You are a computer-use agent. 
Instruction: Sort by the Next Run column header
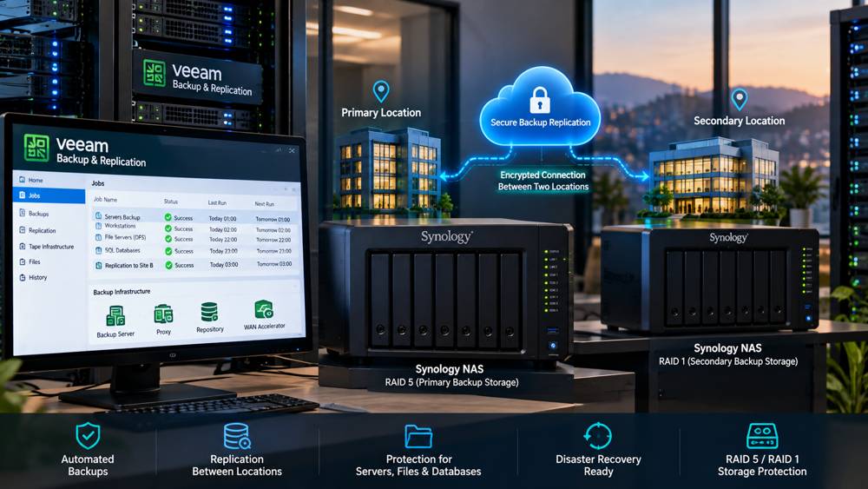click(x=264, y=204)
